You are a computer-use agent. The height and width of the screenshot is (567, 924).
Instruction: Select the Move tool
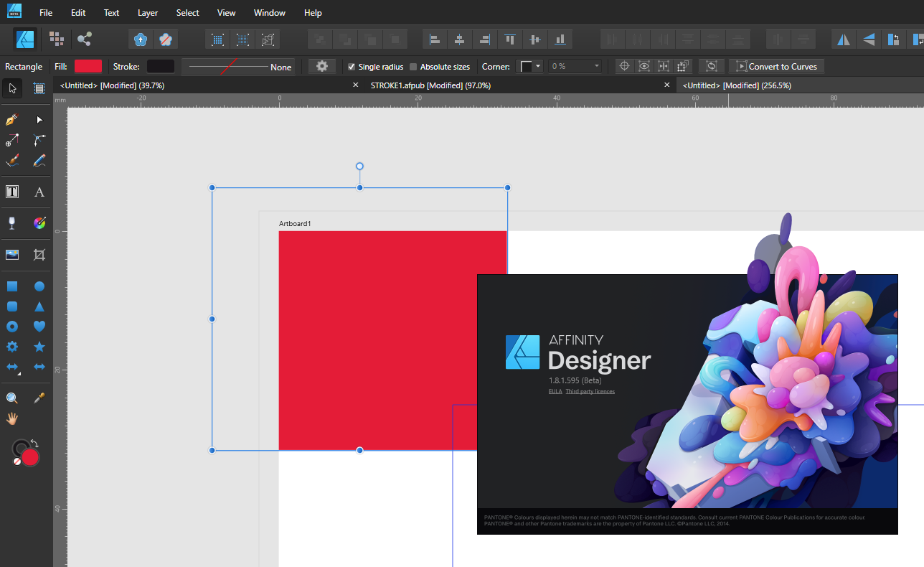pos(12,88)
